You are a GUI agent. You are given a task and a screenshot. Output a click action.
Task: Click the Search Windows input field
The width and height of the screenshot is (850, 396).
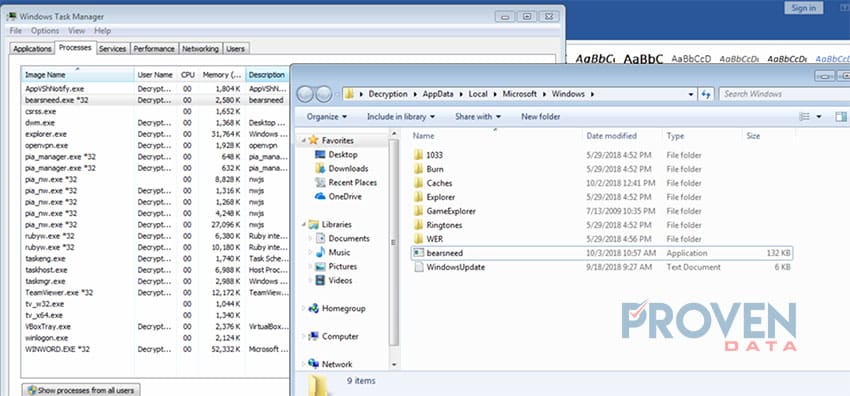[x=784, y=94]
